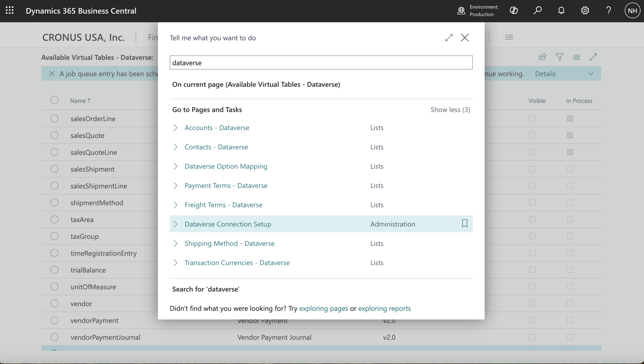Open the notifications bell
This screenshot has width=644, height=364.
tap(561, 11)
